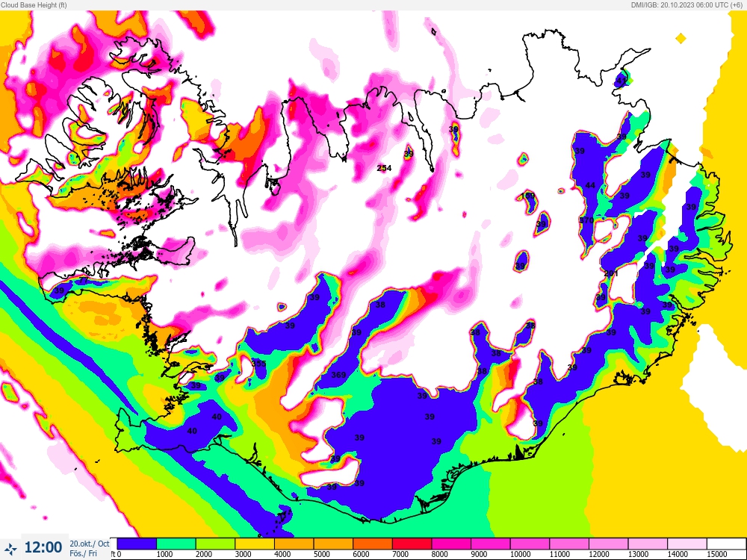Click the 1000 legend scale label
The width and height of the screenshot is (747, 560).
point(164,554)
